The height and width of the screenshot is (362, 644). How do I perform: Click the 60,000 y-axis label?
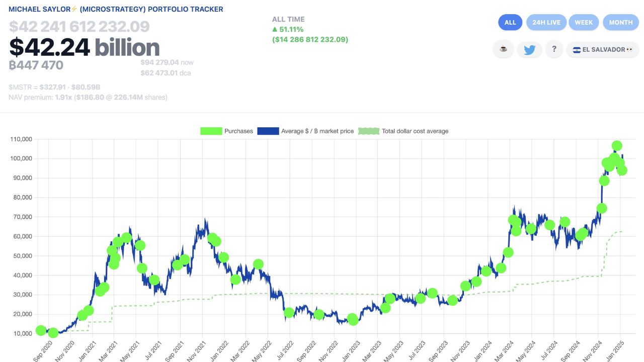[23, 236]
